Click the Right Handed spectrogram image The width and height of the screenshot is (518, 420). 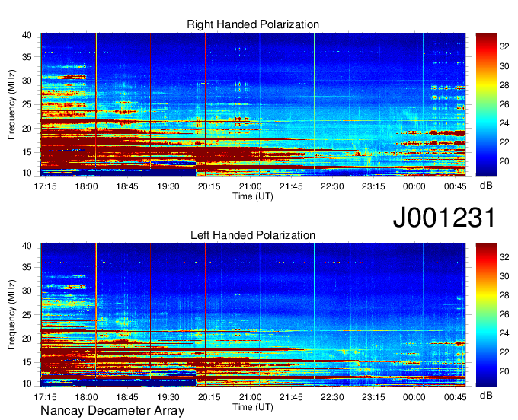(253, 104)
